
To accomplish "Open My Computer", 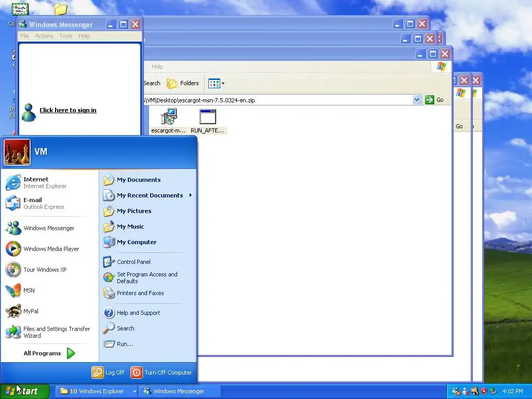I will click(148, 242).
